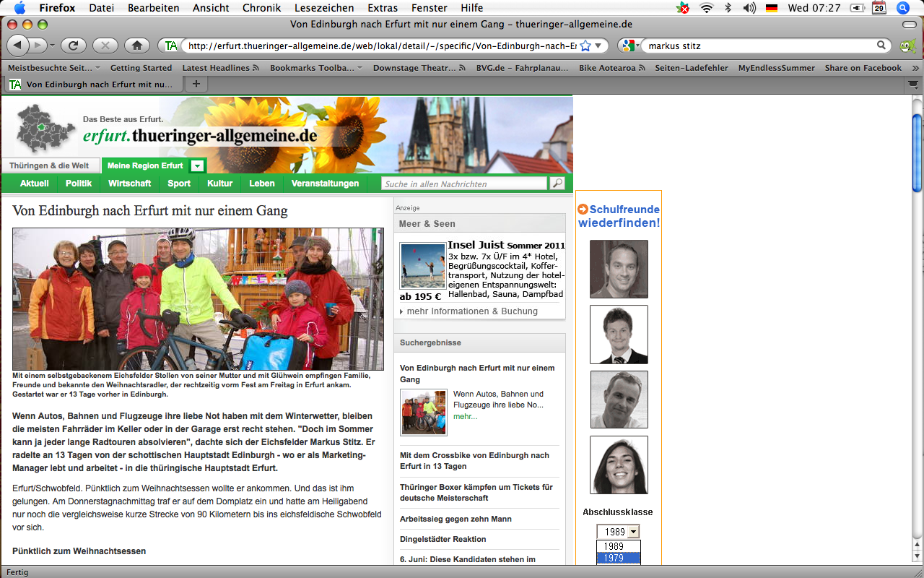This screenshot has width=924, height=578.
Task: Select the browser tab Von Edinburgh nach Erfurt
Action: [93, 85]
